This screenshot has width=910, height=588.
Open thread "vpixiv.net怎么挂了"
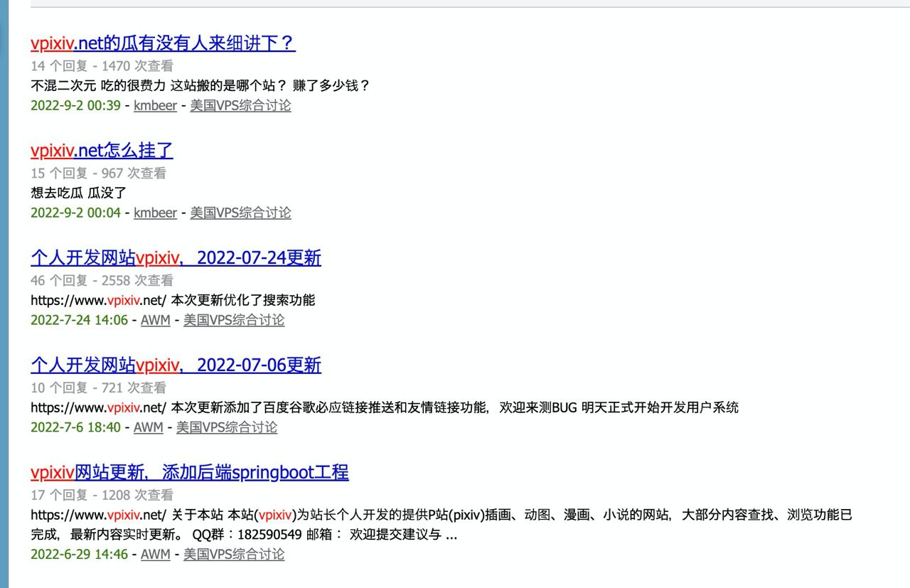click(102, 151)
